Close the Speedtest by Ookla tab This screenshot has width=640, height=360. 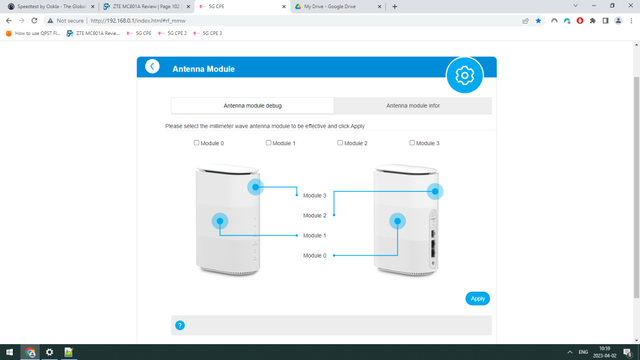[93, 7]
